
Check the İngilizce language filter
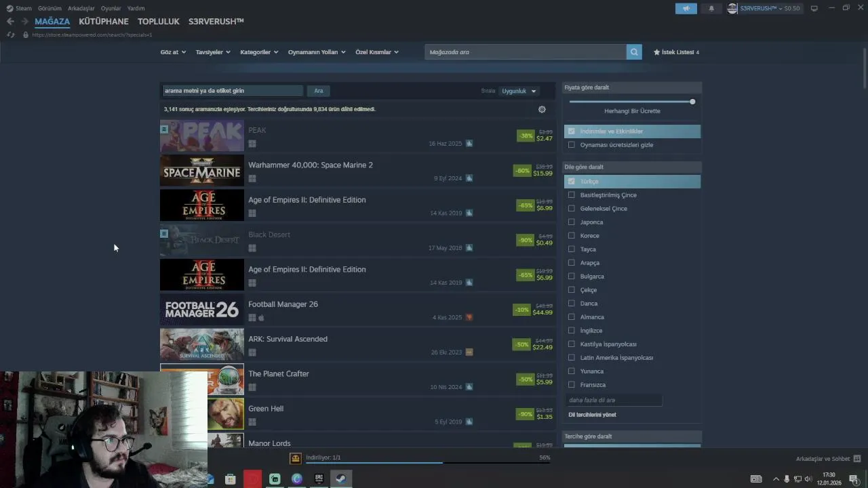572,331
